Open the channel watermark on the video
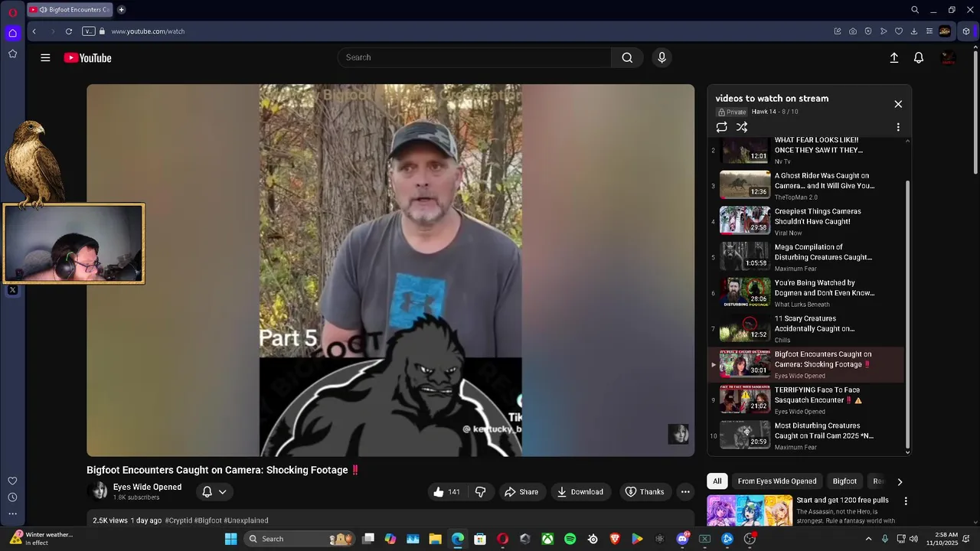 click(678, 433)
